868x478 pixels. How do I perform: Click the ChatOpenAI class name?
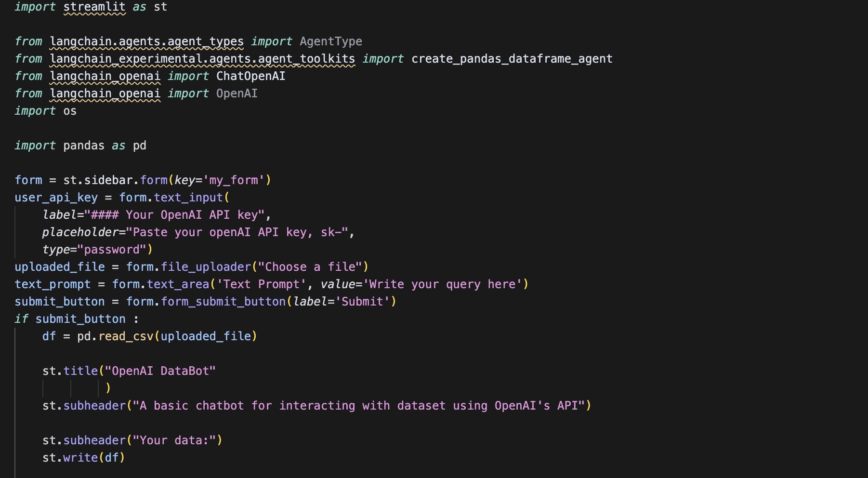point(250,77)
